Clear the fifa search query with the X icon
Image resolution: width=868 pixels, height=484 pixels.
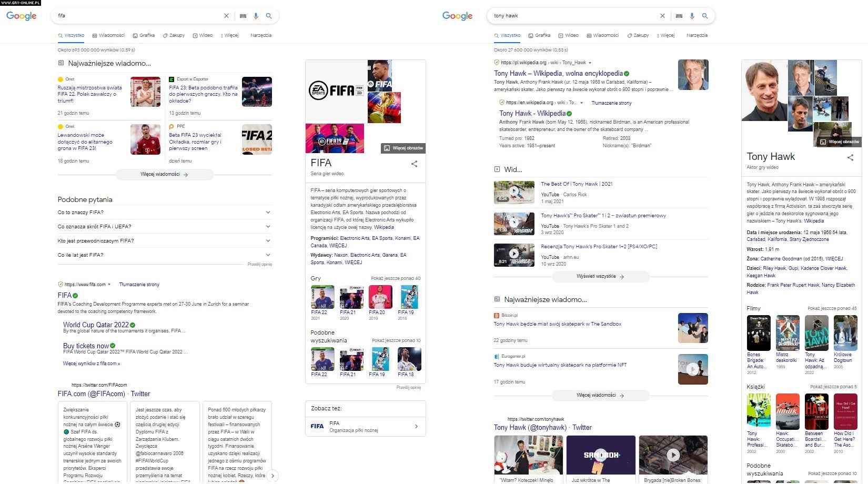226,16
